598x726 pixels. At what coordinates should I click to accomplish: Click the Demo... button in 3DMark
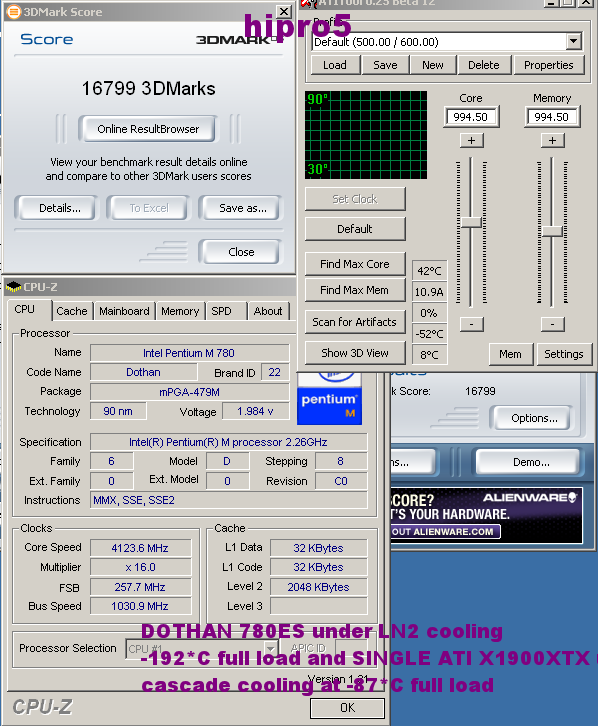coord(531,462)
